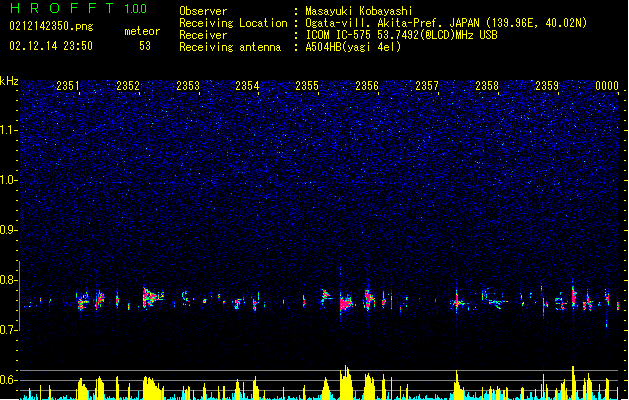629x400 pixels.
Task: Click the Receiving Location label
Action: pos(233,23)
